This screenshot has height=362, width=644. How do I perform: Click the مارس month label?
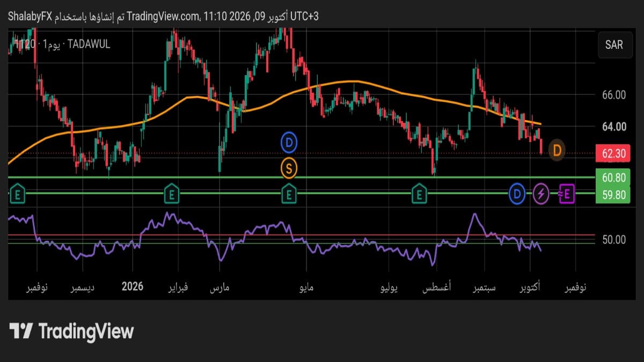point(219,288)
